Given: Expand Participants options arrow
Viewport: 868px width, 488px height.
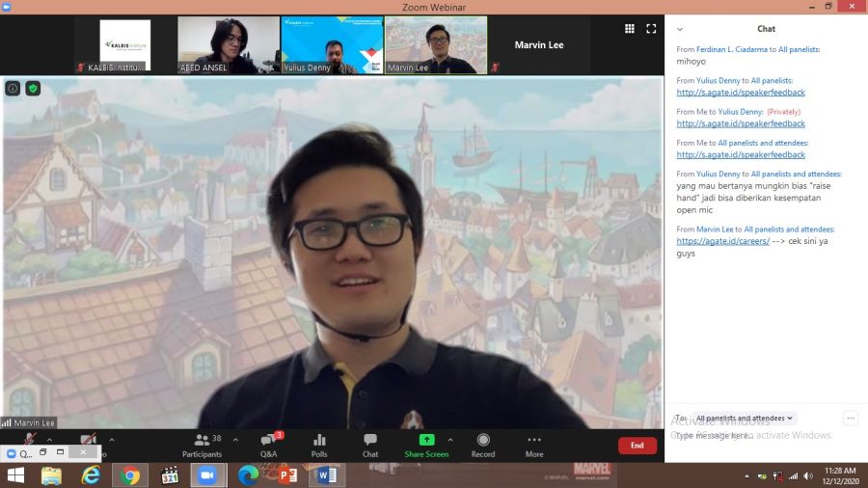Looking at the screenshot, I should (236, 440).
